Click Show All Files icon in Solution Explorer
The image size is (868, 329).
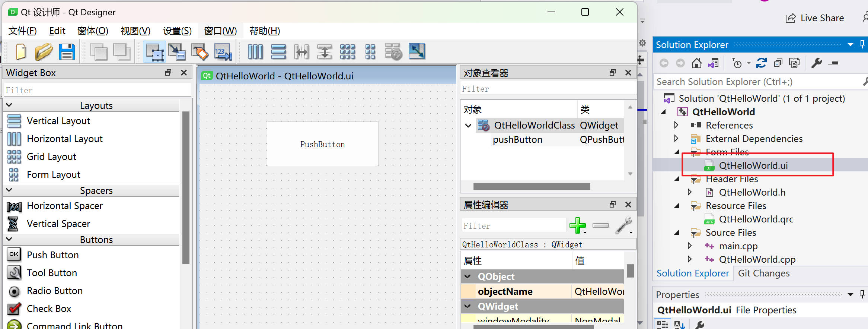tap(794, 63)
